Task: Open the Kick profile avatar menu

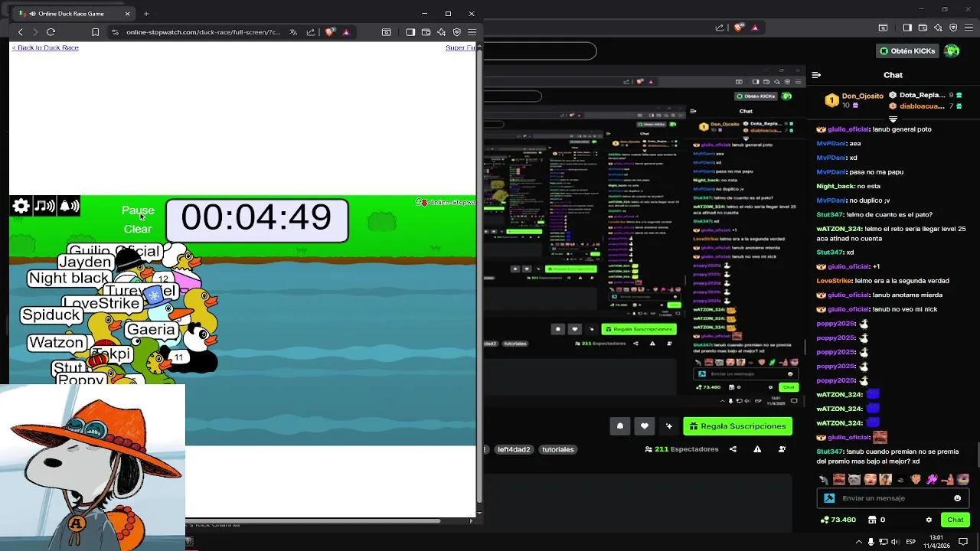Action: (x=952, y=51)
